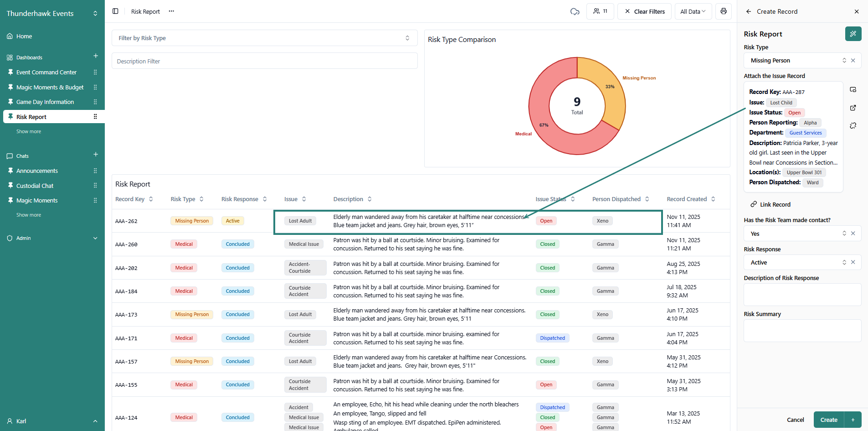Open attached record in new window icon
The image size is (868, 431).
(x=853, y=108)
